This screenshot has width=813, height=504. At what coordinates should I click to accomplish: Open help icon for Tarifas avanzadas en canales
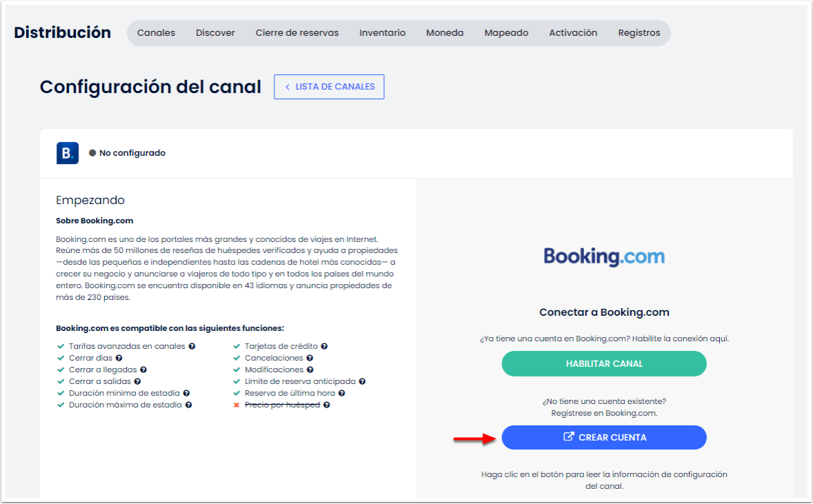tap(192, 346)
